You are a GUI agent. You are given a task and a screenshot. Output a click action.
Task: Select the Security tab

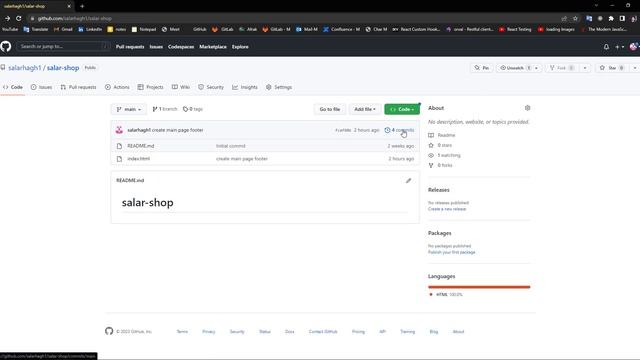coord(211,87)
